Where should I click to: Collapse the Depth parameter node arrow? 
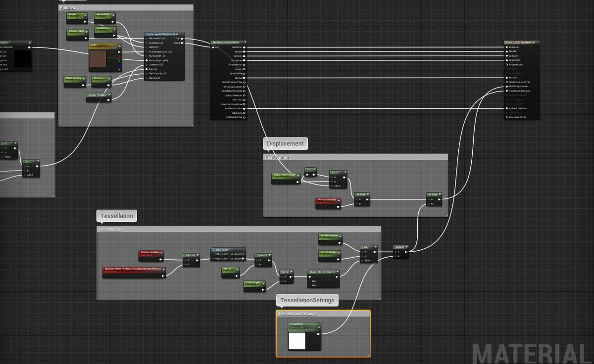(86, 15)
